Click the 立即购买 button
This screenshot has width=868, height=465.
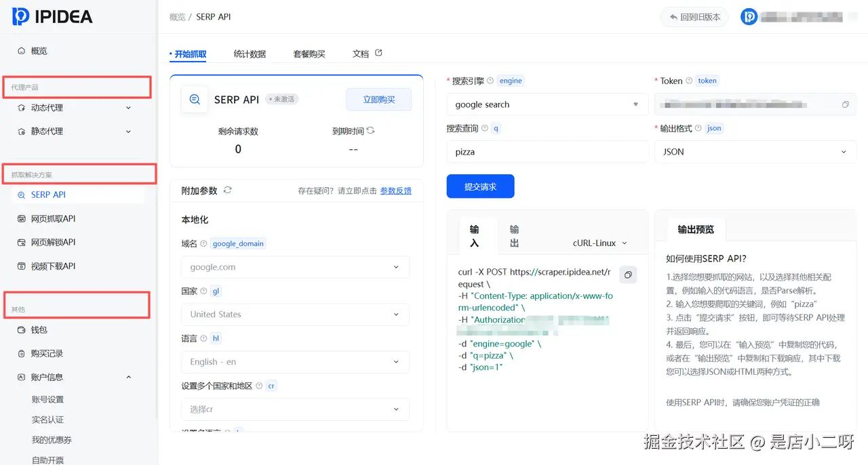click(379, 100)
